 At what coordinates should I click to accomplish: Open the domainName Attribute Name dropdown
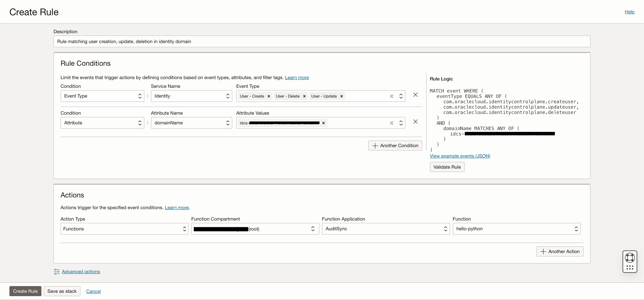[x=191, y=123]
